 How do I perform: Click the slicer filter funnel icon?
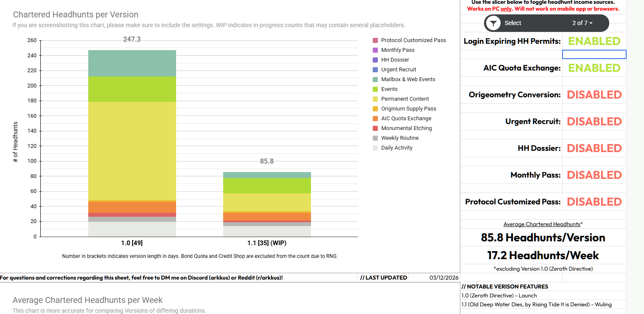(493, 23)
